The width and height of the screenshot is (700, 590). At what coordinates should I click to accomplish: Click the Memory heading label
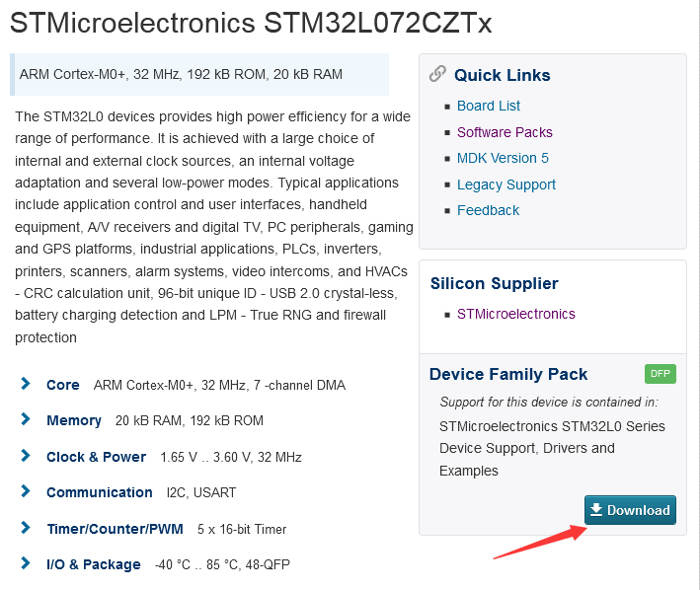click(x=74, y=420)
